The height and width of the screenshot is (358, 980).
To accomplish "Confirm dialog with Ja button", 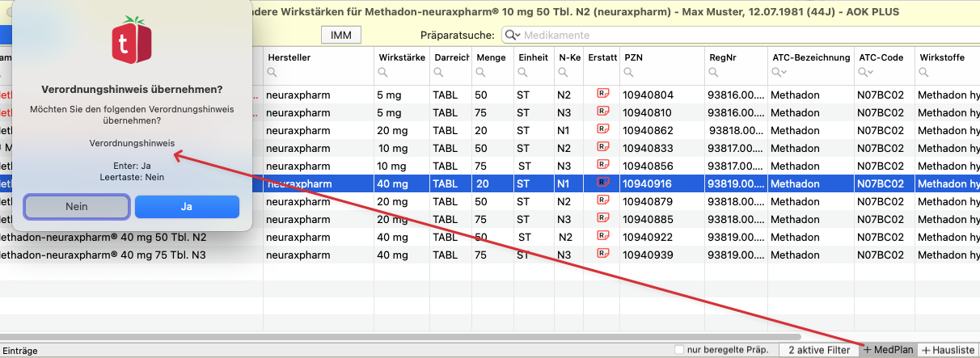I will (x=187, y=207).
